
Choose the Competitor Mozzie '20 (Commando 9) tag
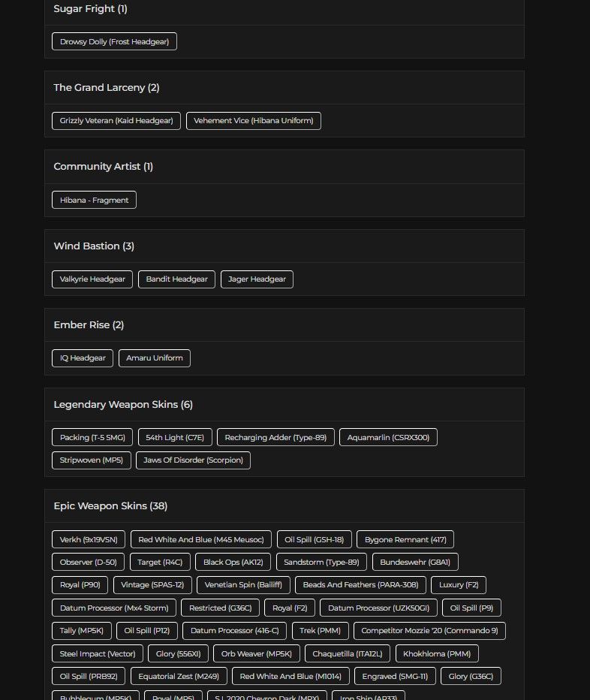click(429, 631)
